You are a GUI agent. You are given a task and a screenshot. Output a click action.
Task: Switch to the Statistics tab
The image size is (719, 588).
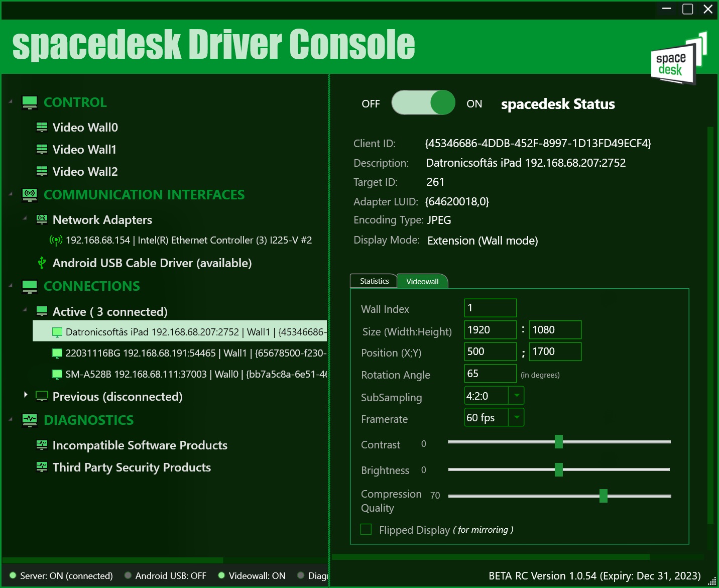click(x=374, y=281)
